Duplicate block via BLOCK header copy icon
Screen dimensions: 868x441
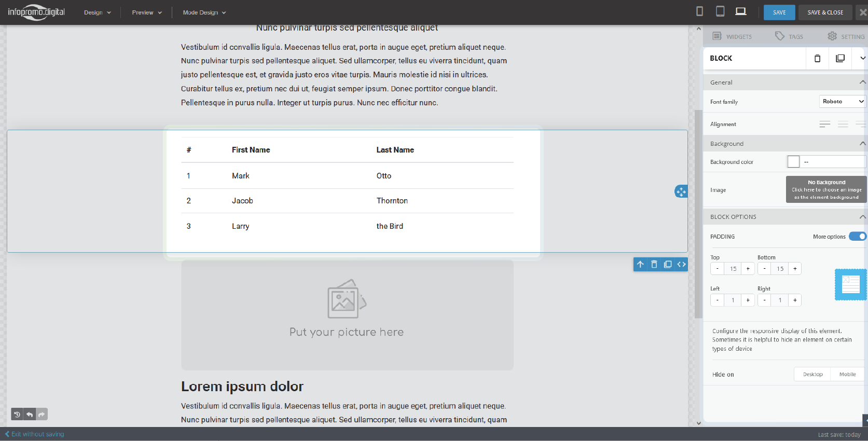[840, 58]
